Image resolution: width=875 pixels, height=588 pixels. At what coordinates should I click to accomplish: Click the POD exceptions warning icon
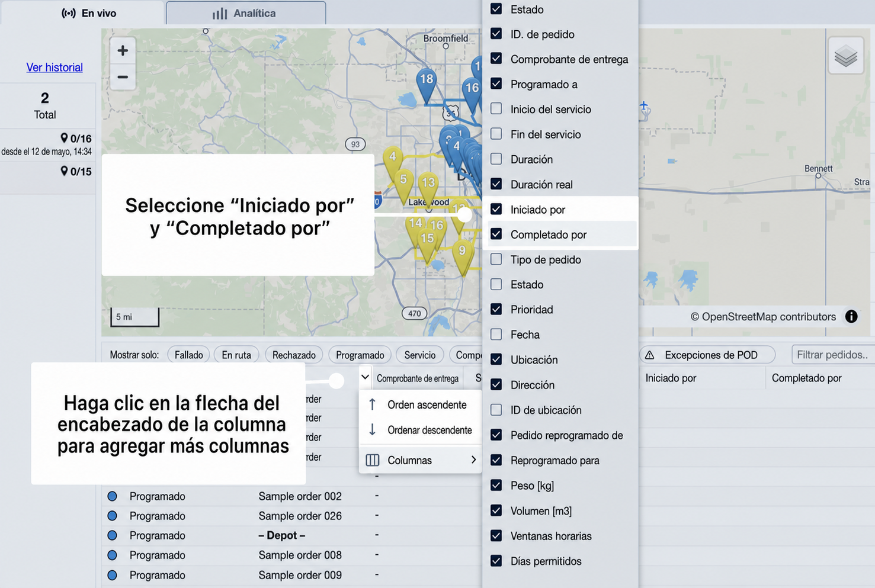pyautogui.click(x=649, y=355)
